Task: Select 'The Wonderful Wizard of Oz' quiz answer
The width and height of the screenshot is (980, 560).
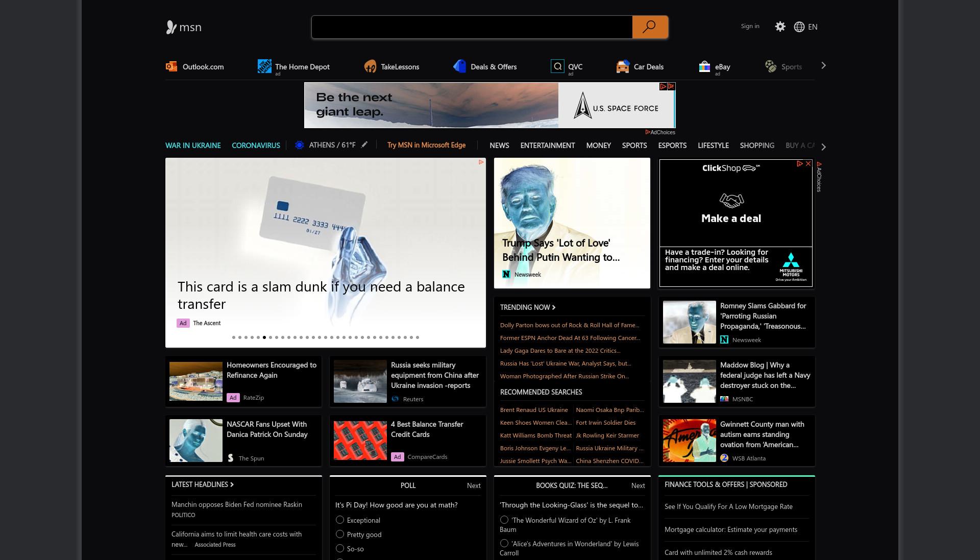Action: [x=504, y=520]
